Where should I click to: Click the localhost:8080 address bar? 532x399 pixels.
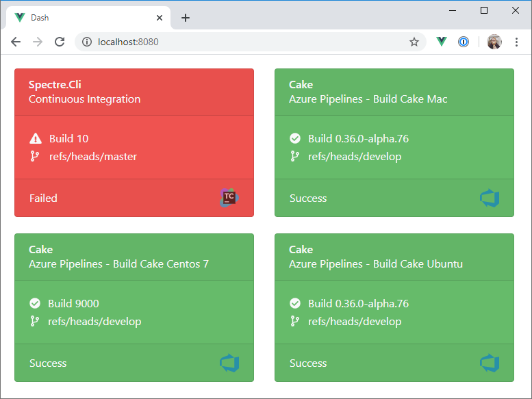pos(250,42)
